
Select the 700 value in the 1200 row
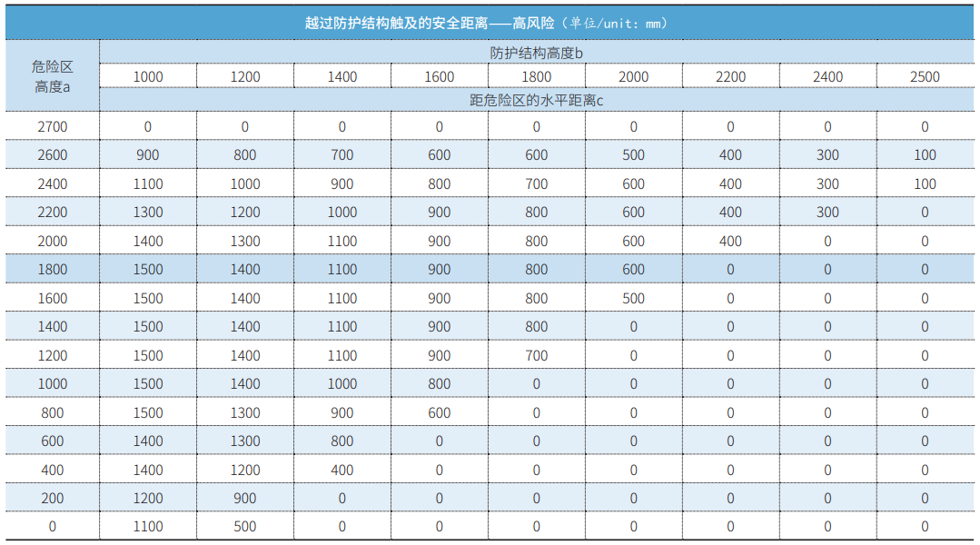pos(537,355)
